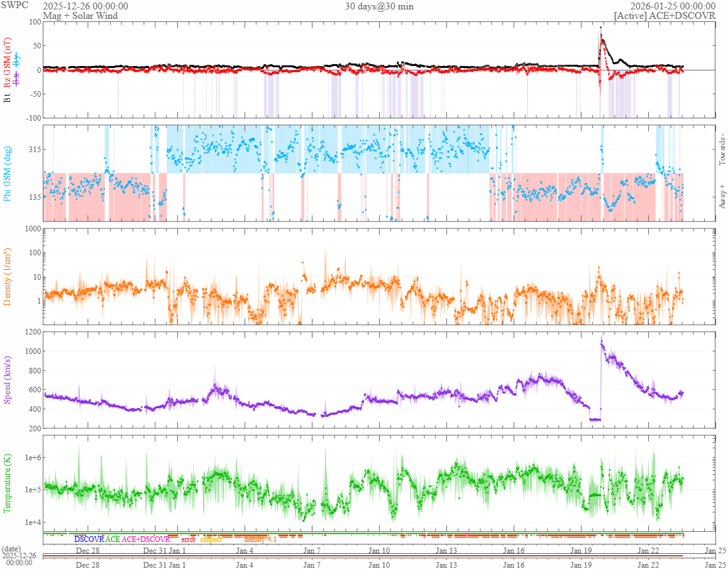Click the Bt axis label

(8, 98)
